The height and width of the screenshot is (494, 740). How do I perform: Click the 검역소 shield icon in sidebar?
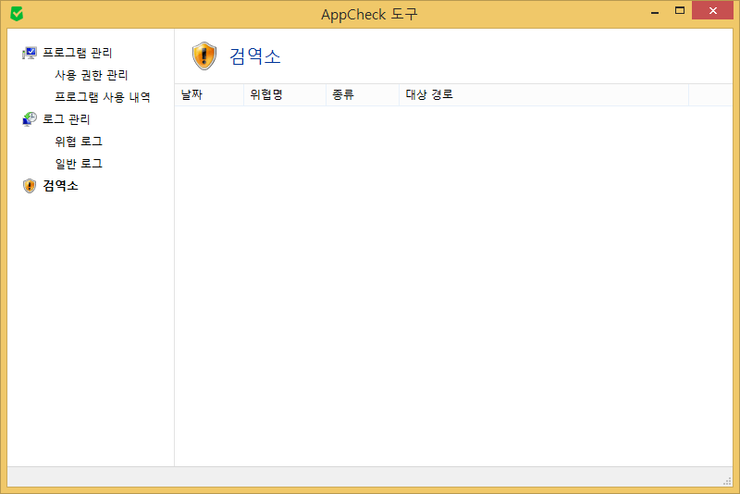[x=29, y=186]
